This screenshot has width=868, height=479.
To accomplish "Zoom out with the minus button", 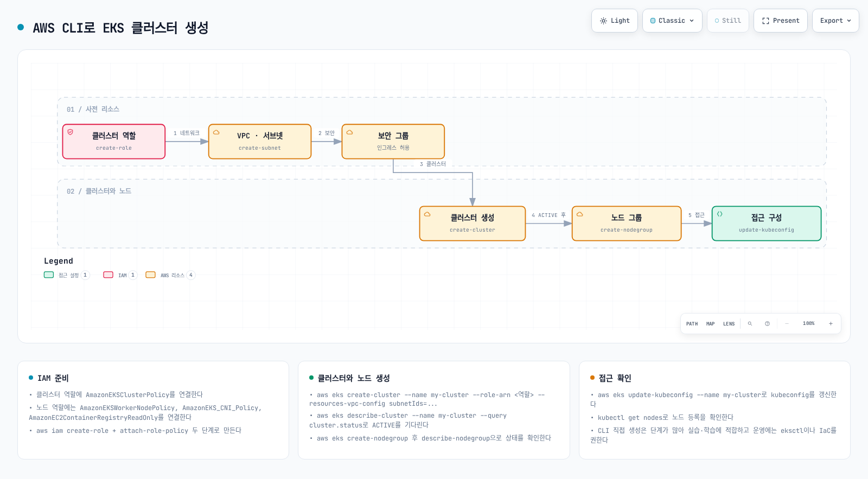I will pyautogui.click(x=787, y=324).
